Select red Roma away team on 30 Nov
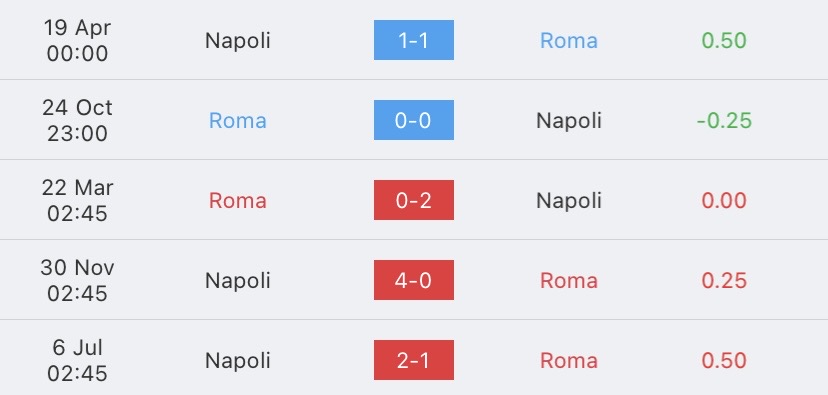The image size is (828, 395). pyautogui.click(x=569, y=280)
